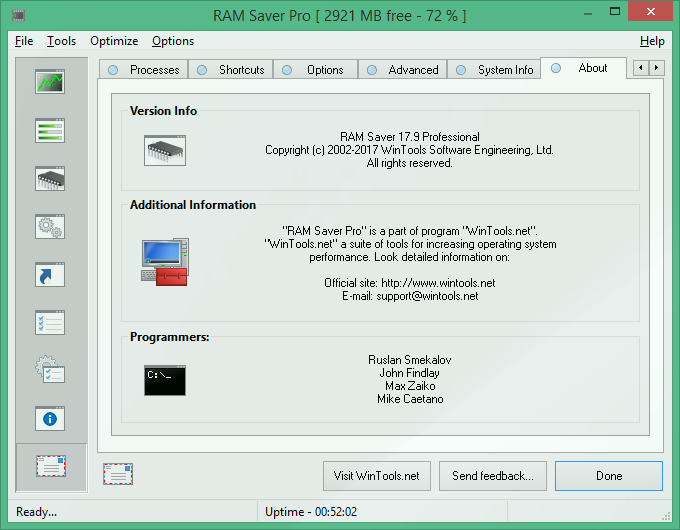This screenshot has width=680, height=530.
Task: Click the gear with checklist sidebar icon
Action: click(x=50, y=370)
